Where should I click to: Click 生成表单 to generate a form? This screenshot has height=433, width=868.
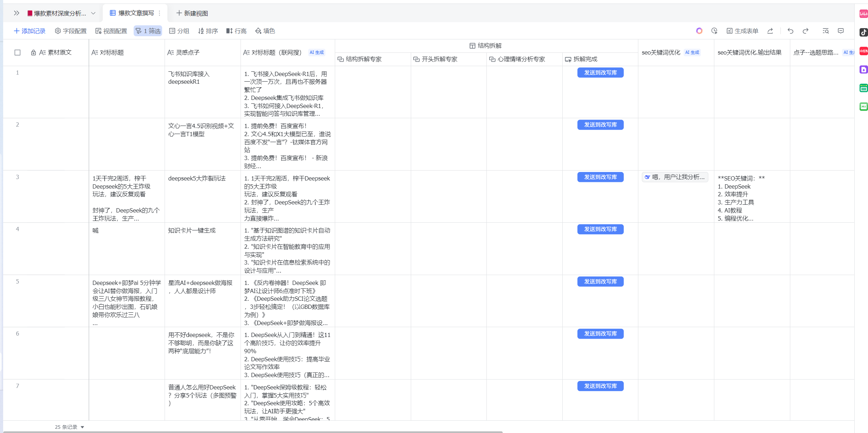(x=742, y=31)
